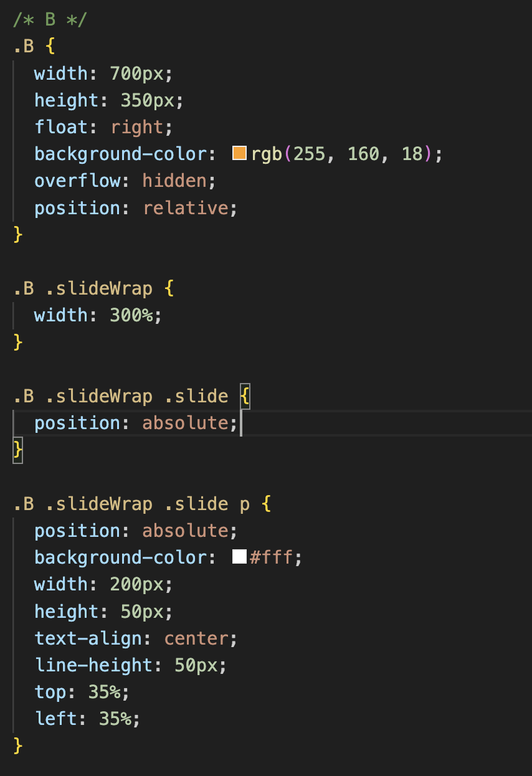Image resolution: width=532 pixels, height=776 pixels.
Task: Click the 'absolute' value on the active line
Action: click(185, 423)
